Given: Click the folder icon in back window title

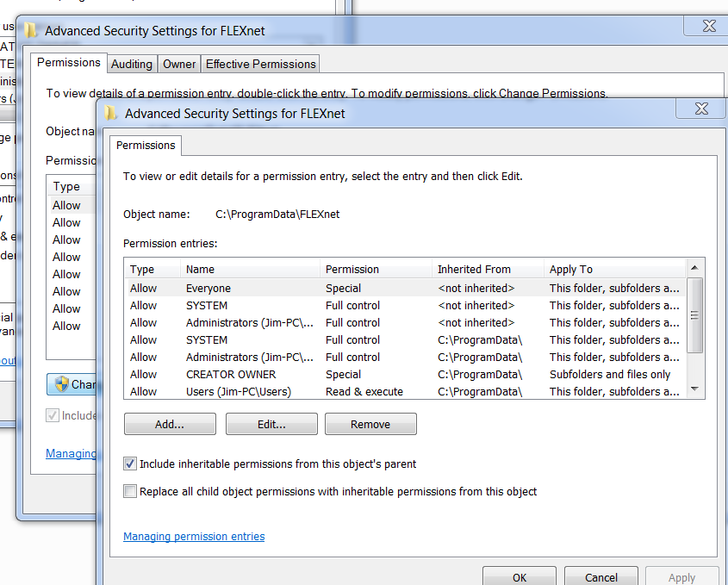Looking at the screenshot, I should pos(30,30).
